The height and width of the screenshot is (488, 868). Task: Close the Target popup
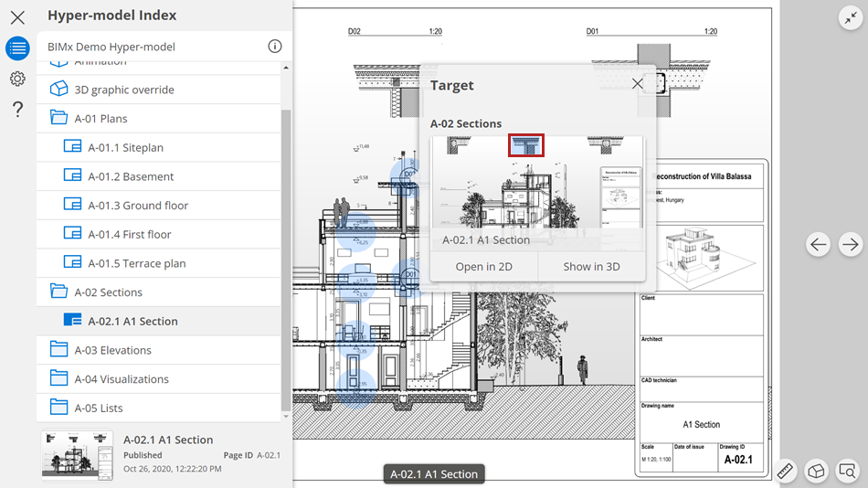coord(637,84)
